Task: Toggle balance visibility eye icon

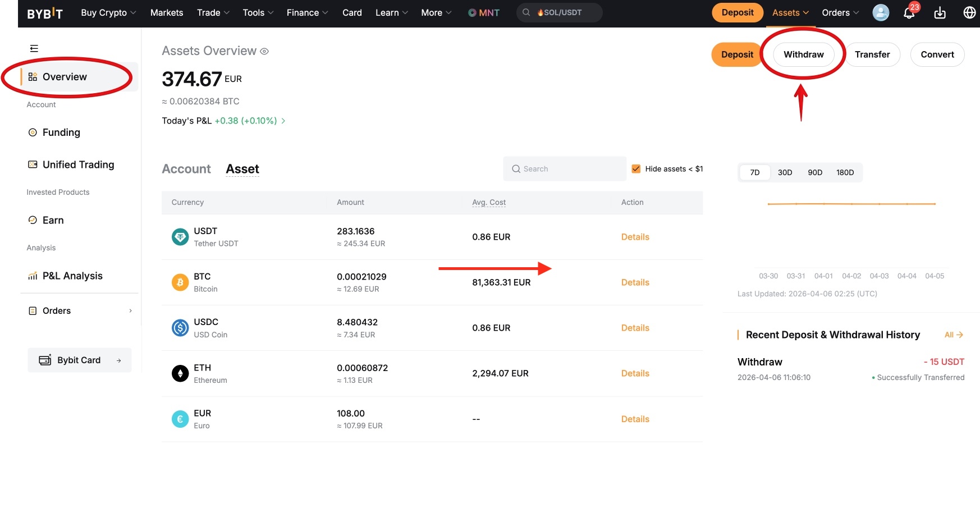Action: click(264, 52)
